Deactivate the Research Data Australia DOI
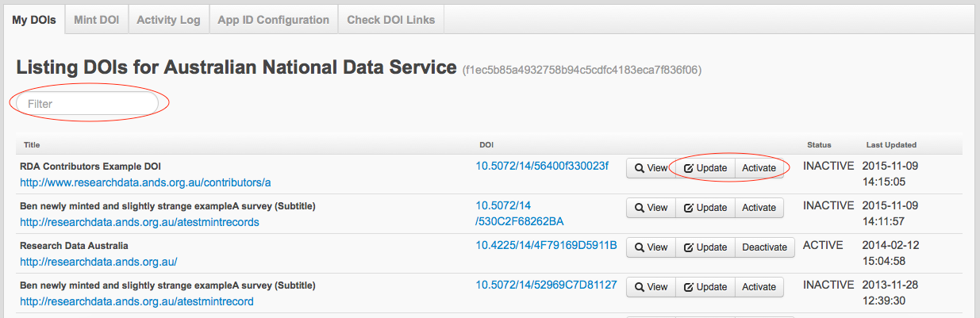This screenshot has height=318, width=980. [764, 247]
